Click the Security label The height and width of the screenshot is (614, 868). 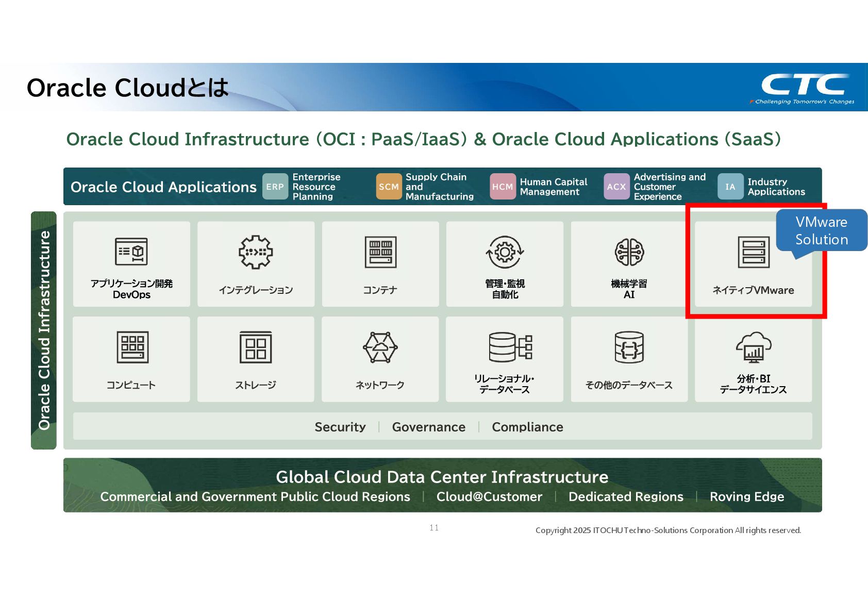[340, 427]
